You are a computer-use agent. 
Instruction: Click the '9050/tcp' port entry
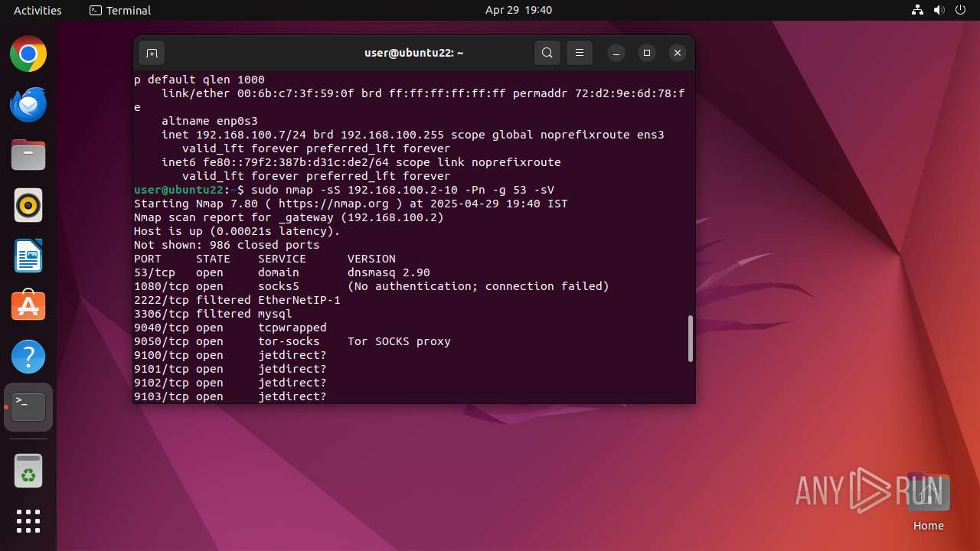coord(162,341)
